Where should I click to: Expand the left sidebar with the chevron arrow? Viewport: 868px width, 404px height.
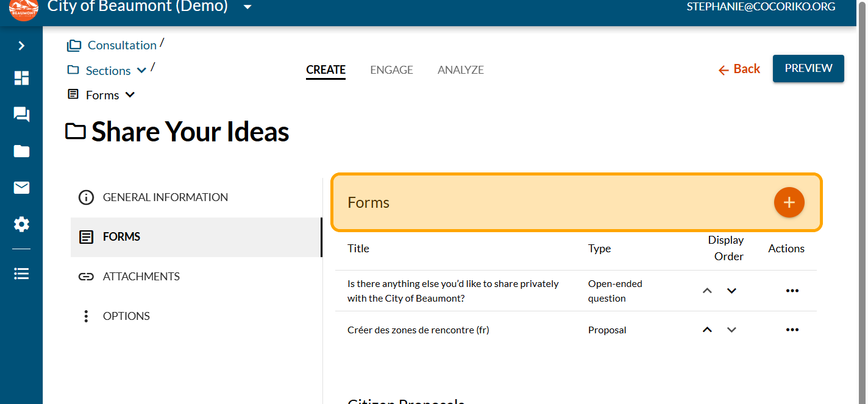coord(21,46)
